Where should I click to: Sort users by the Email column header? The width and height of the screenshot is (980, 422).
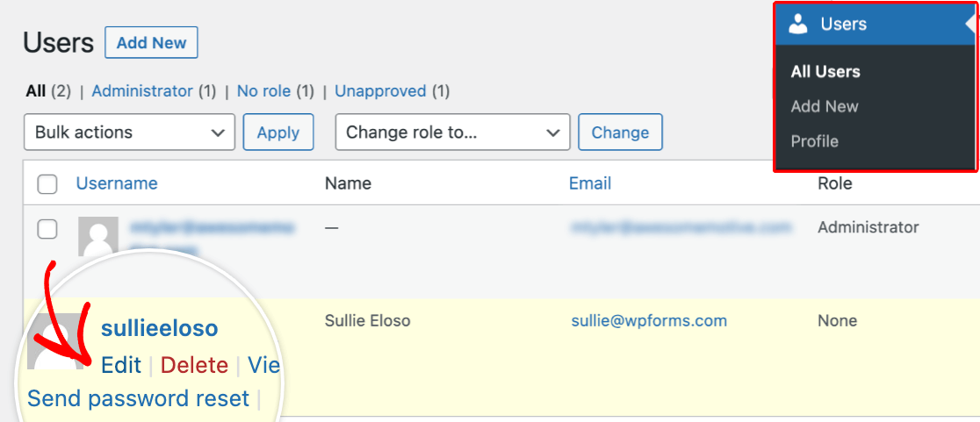[x=590, y=183]
